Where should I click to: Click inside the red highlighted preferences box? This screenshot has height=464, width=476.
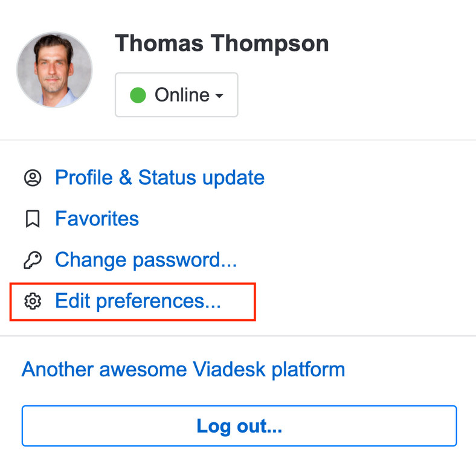133,302
